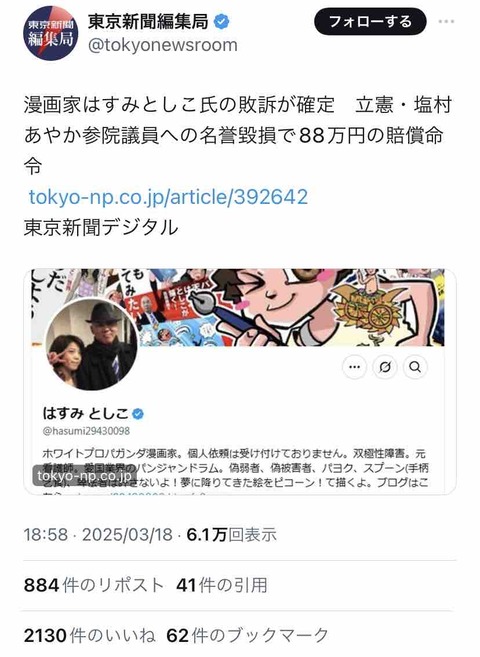Open the 62件のブックマーク bookmarks count

pyautogui.click(x=247, y=635)
